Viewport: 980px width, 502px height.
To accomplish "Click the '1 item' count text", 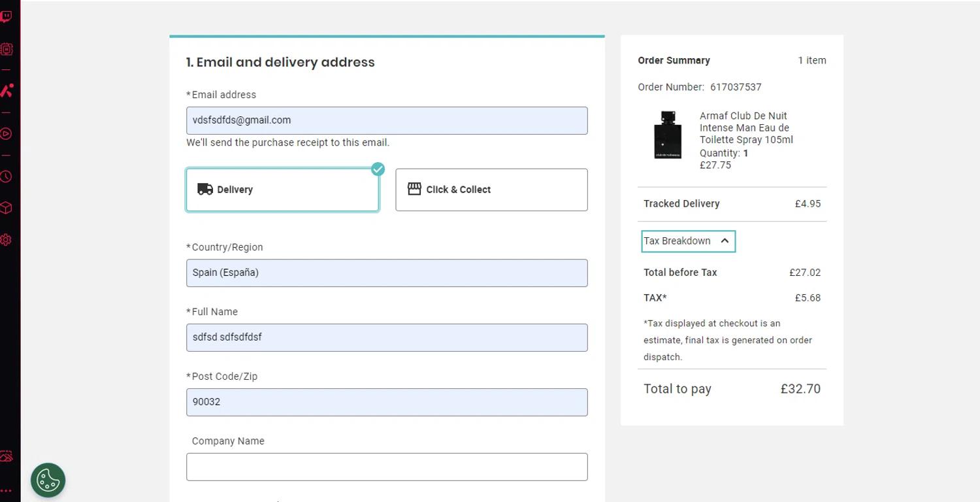I will coord(812,60).
